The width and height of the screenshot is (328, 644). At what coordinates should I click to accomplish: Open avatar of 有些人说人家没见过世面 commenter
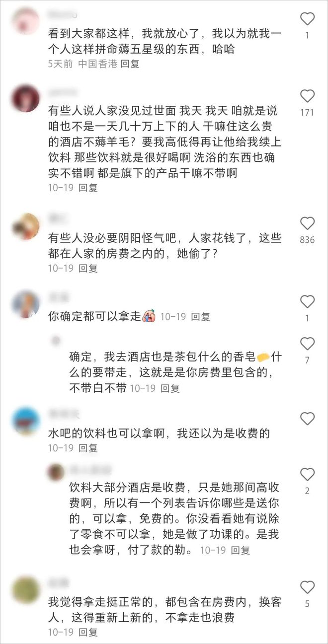pos(25,98)
